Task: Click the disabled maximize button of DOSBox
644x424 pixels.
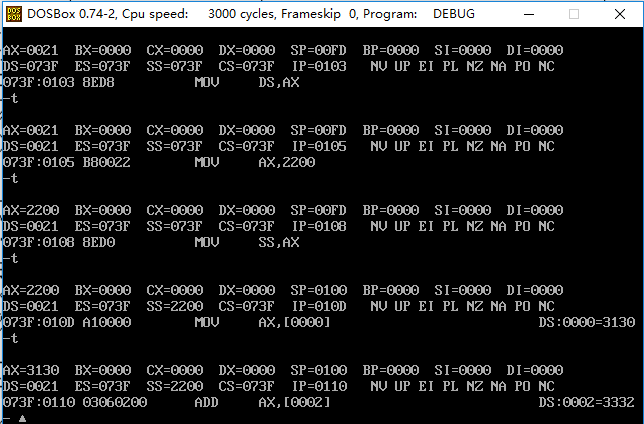Action: tap(574, 14)
